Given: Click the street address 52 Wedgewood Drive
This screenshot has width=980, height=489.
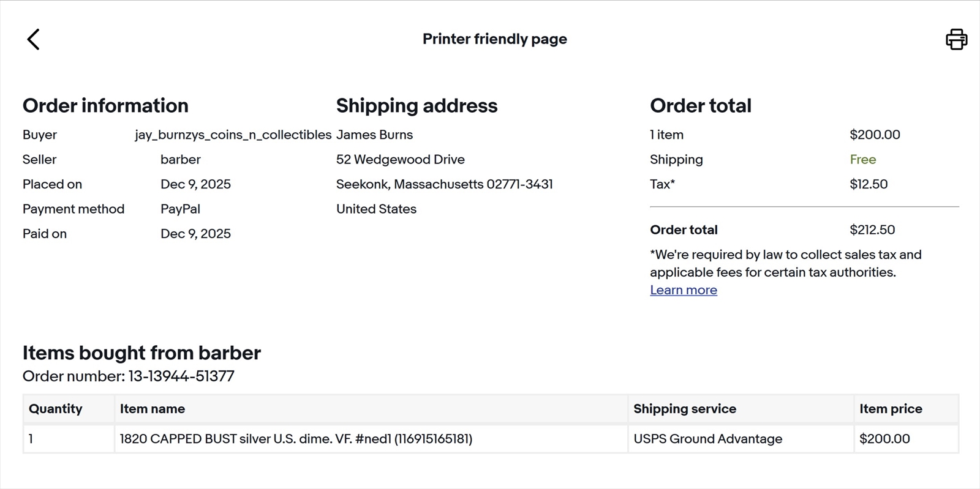Looking at the screenshot, I should [400, 160].
